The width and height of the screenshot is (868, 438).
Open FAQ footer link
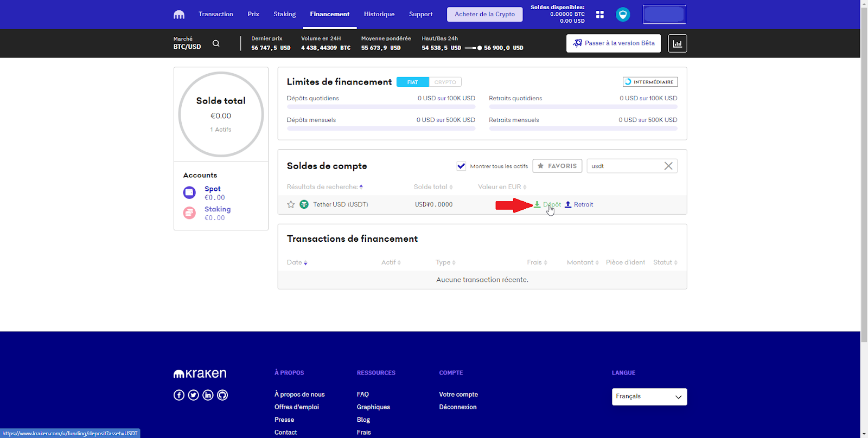coord(363,395)
